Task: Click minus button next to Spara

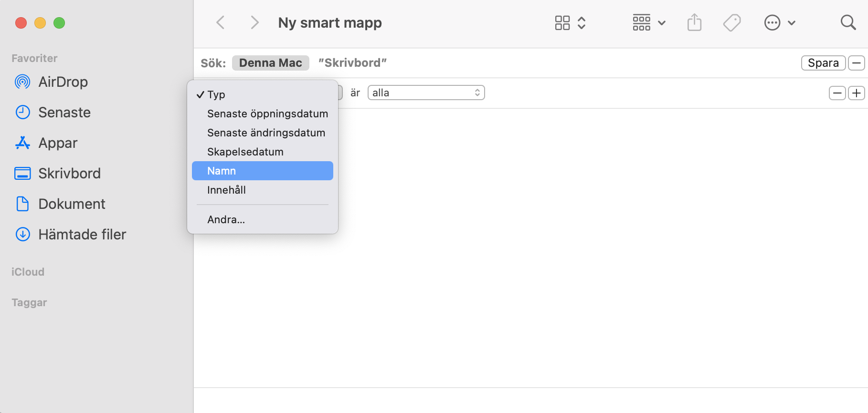Action: [857, 63]
